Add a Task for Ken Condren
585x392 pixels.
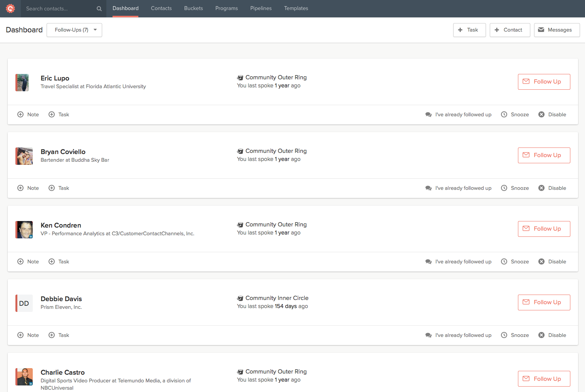click(59, 261)
